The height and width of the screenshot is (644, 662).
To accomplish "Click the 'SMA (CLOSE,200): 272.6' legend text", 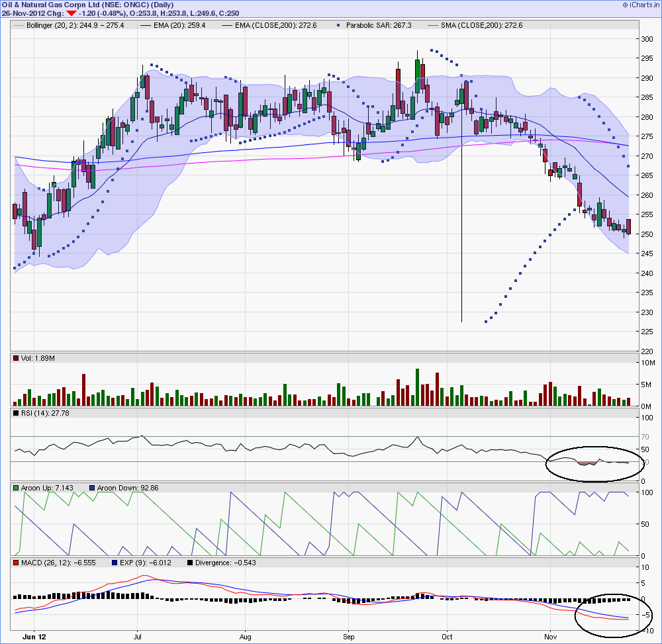I will [482, 25].
